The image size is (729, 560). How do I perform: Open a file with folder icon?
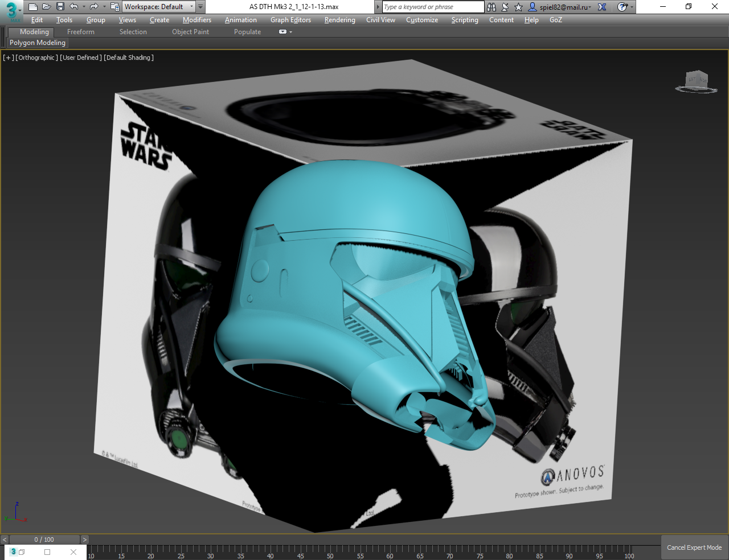[x=47, y=7]
